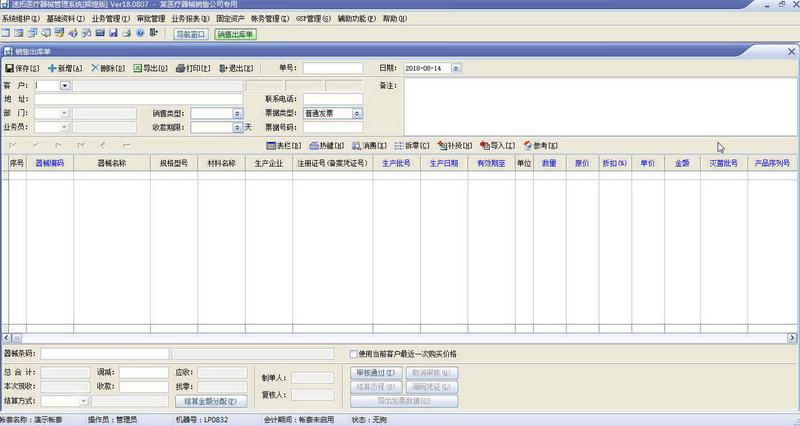Screen dimensions: 800x426
Task: Click the 产品序列号 column header
Action: [772, 163]
